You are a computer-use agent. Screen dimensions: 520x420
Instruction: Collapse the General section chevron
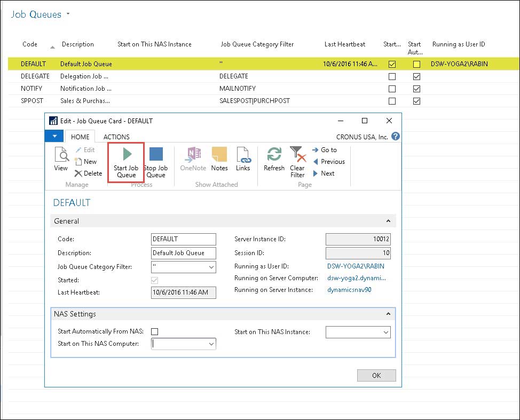click(388, 221)
